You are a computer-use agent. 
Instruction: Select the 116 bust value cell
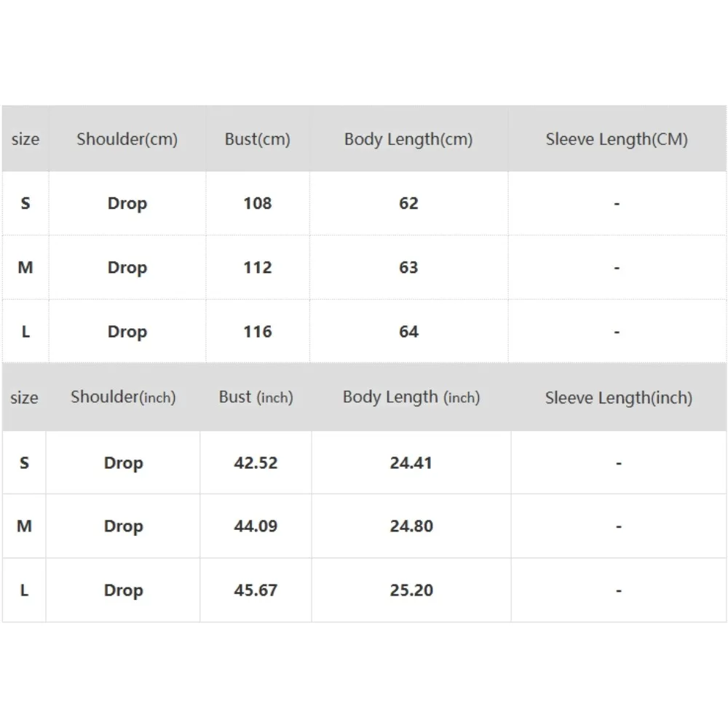[x=257, y=331]
